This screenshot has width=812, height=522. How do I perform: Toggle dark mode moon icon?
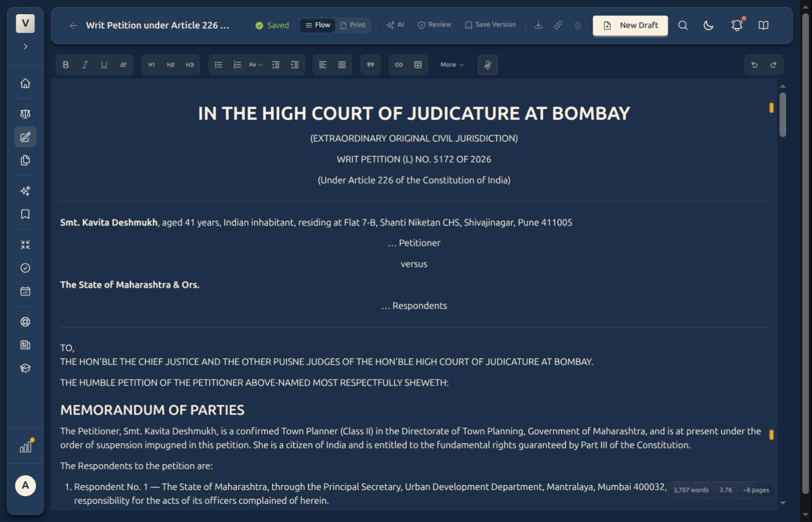tap(708, 25)
